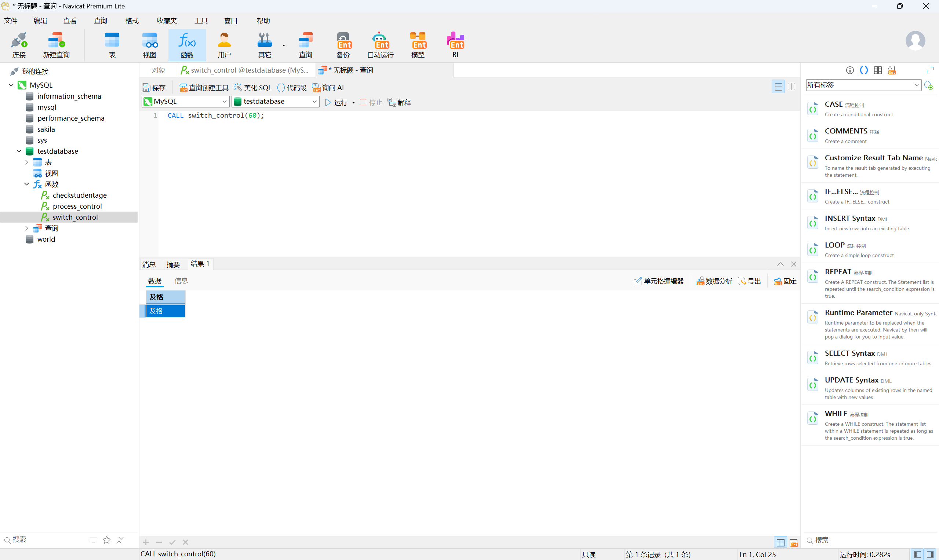939x560 pixels.
Task: Click the snippet search field
Action: (869, 540)
